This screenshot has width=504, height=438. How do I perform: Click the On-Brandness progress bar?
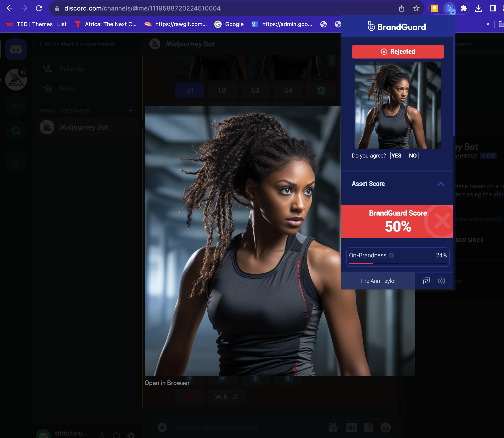click(x=398, y=264)
